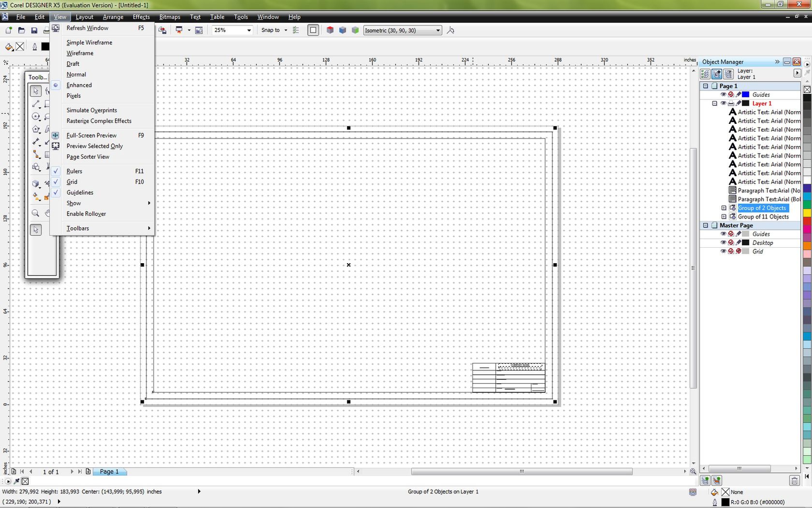Image resolution: width=812 pixels, height=508 pixels.
Task: Toggle the outline view square button
Action: [x=313, y=30]
